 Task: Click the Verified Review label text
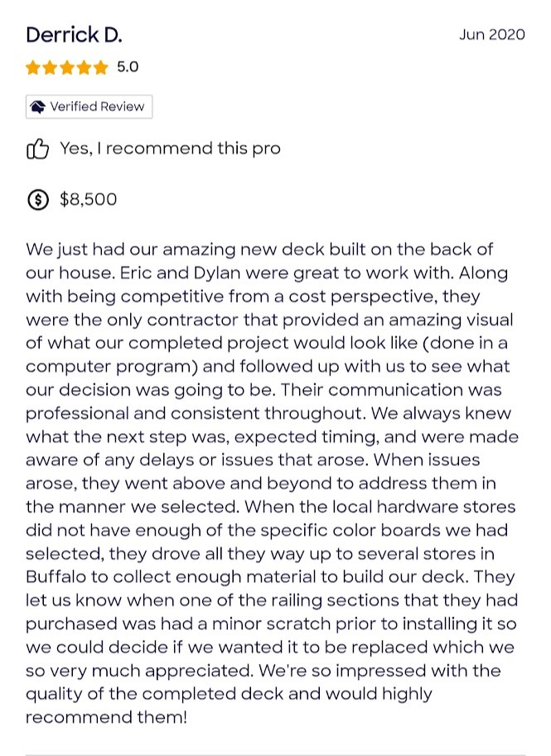point(97,107)
